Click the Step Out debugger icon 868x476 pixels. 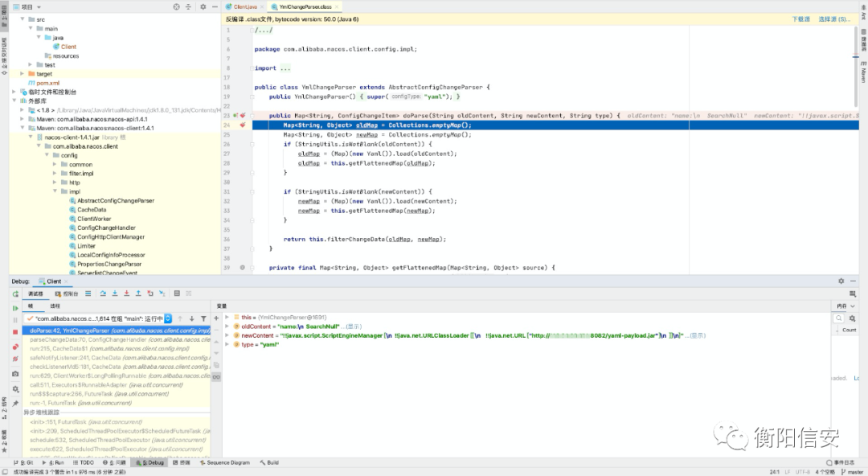pos(138,293)
